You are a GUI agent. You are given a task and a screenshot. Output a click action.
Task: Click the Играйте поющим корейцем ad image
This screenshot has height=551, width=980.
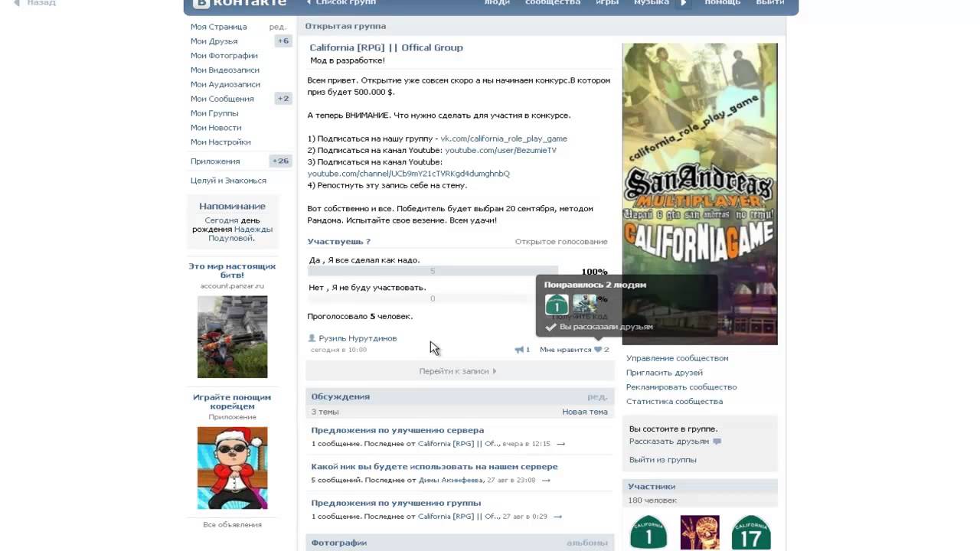pos(233,468)
